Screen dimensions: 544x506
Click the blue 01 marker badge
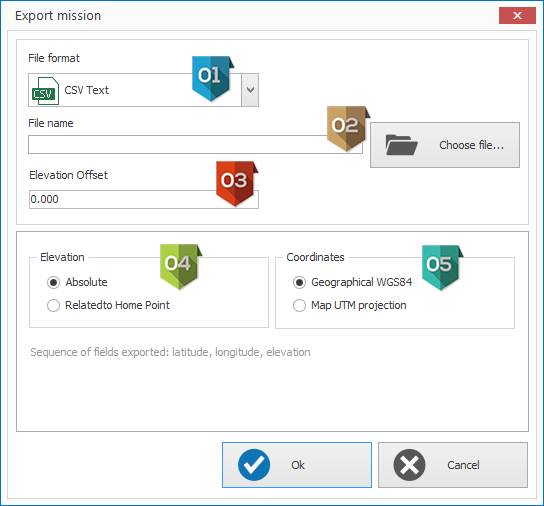pyautogui.click(x=212, y=79)
